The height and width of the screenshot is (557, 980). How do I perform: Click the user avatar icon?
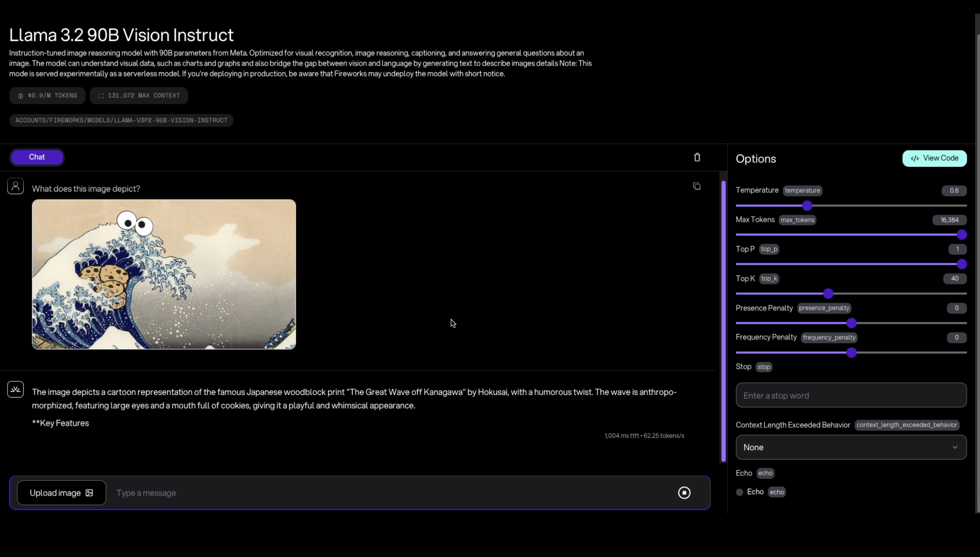15,186
